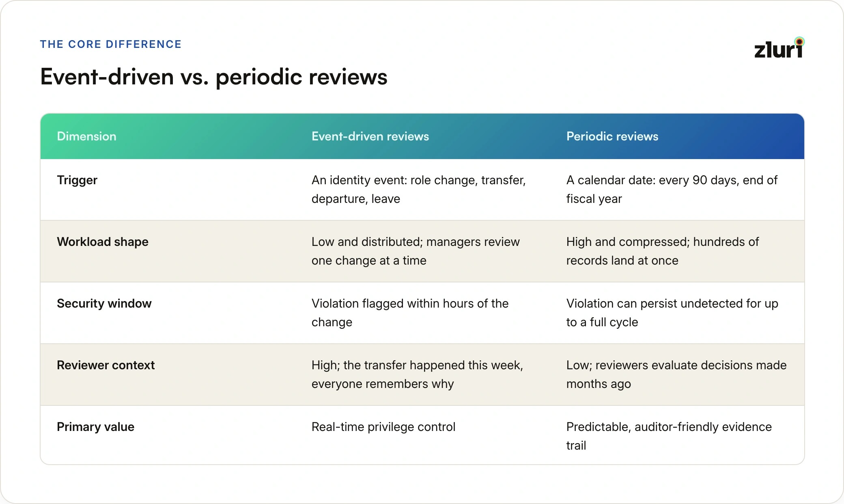Select the Event-driven reviews column header
This screenshot has height=504, width=844.
pyautogui.click(x=370, y=136)
